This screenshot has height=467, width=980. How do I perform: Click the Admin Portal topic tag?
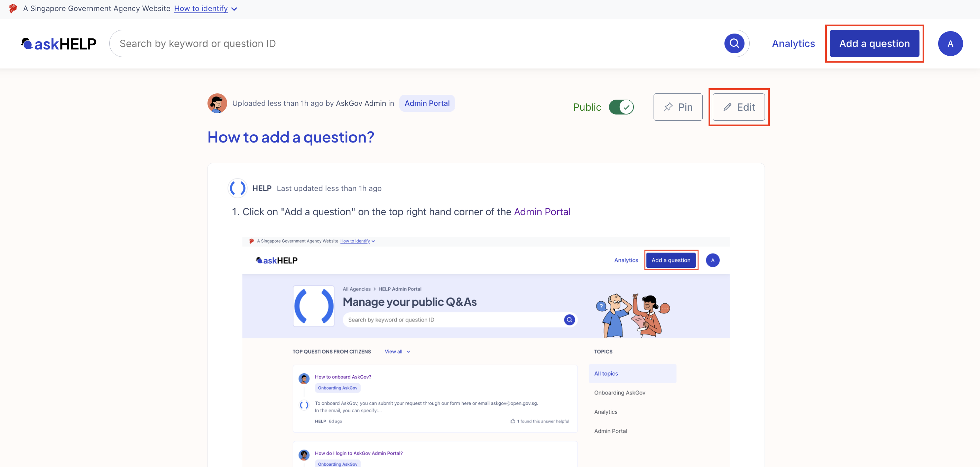(427, 103)
